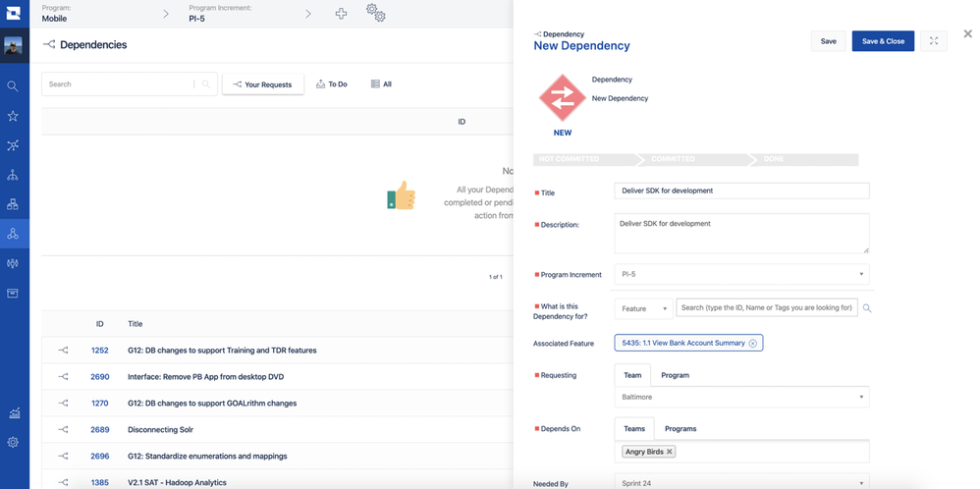Select the Requesting Program tab

pyautogui.click(x=675, y=375)
